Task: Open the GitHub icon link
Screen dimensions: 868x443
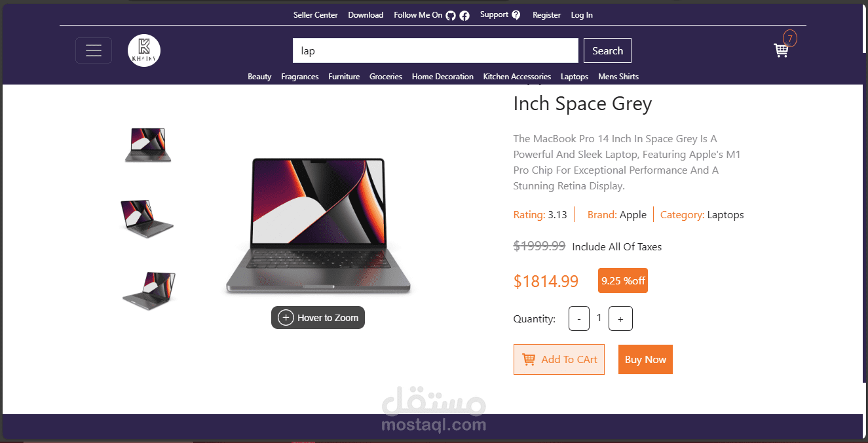Action: click(451, 16)
